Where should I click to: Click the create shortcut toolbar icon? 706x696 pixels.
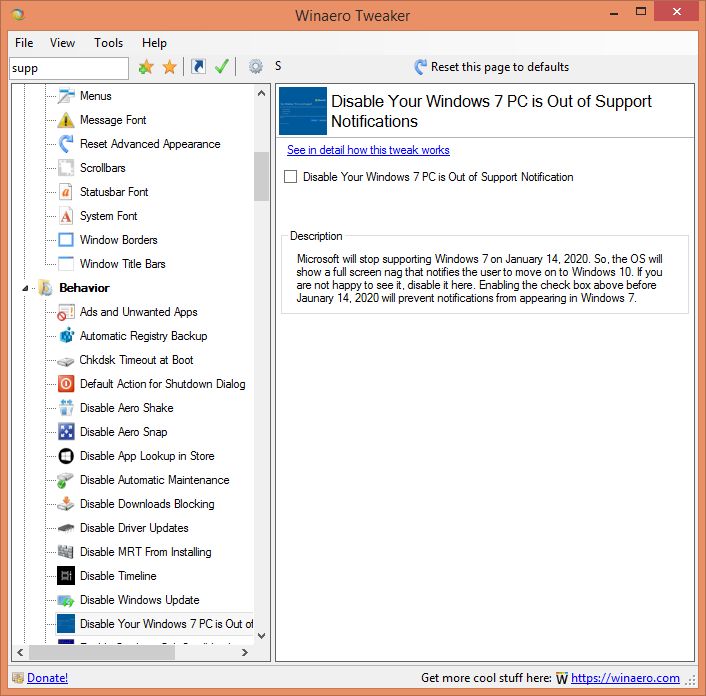[199, 67]
